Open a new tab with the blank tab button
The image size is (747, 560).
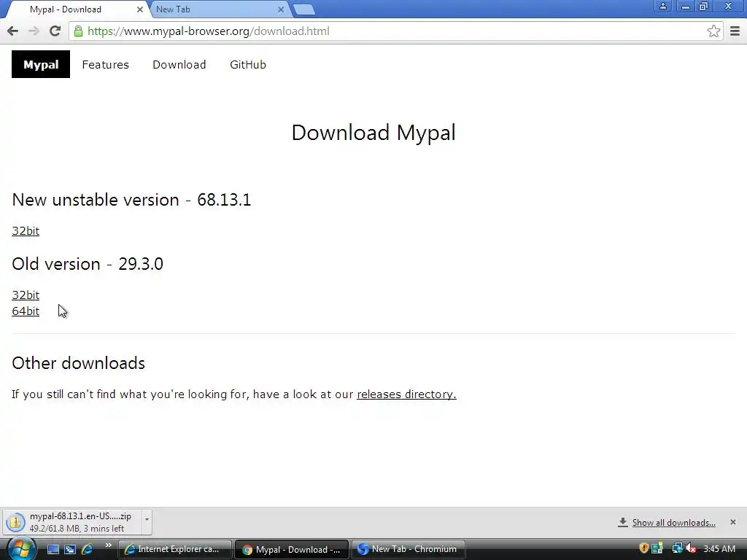(x=303, y=9)
